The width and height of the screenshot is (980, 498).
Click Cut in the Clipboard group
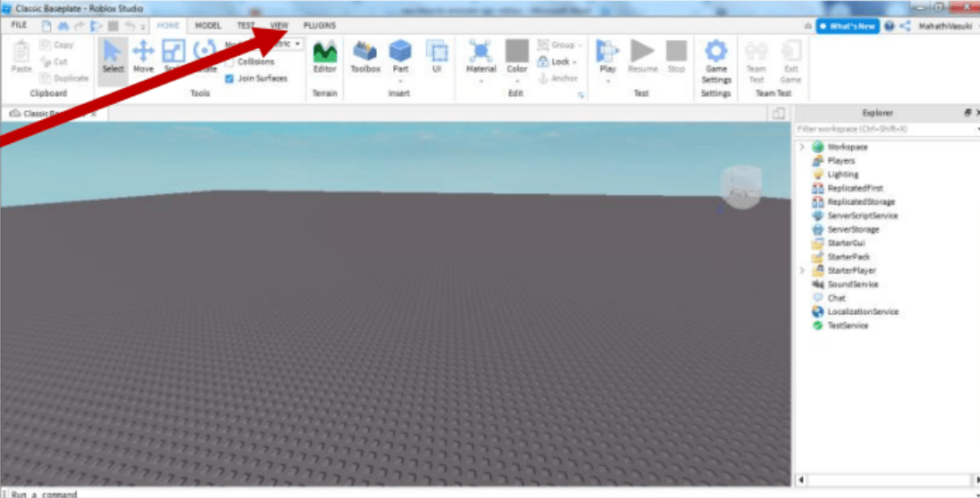54,62
